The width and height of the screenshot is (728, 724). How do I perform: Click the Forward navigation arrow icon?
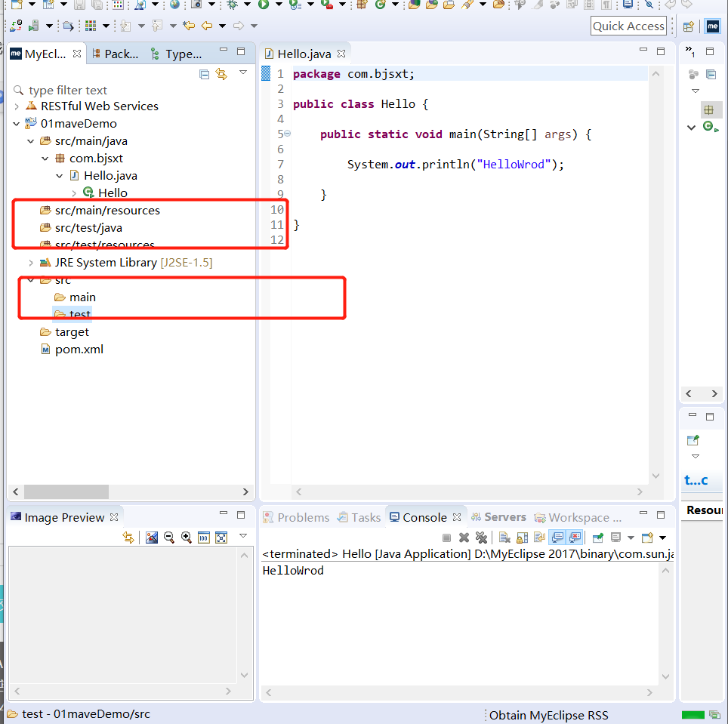[239, 26]
